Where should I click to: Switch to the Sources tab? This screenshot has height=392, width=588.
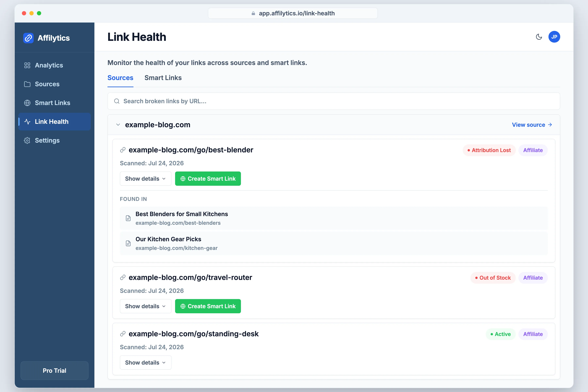click(120, 78)
